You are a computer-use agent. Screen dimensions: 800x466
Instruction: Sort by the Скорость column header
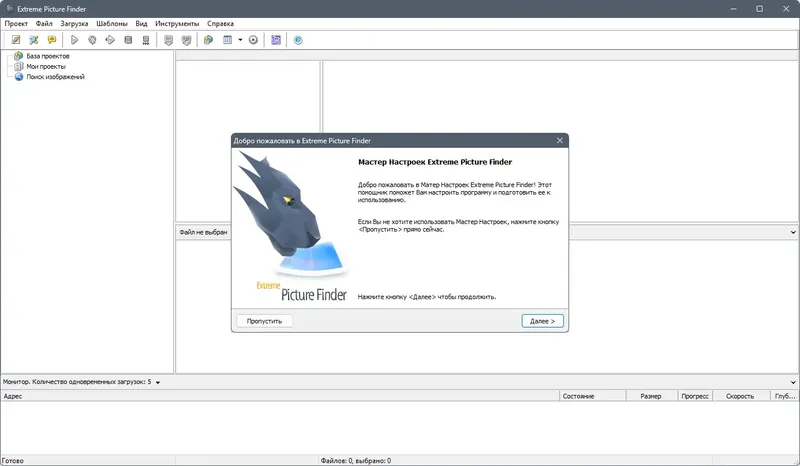point(741,396)
